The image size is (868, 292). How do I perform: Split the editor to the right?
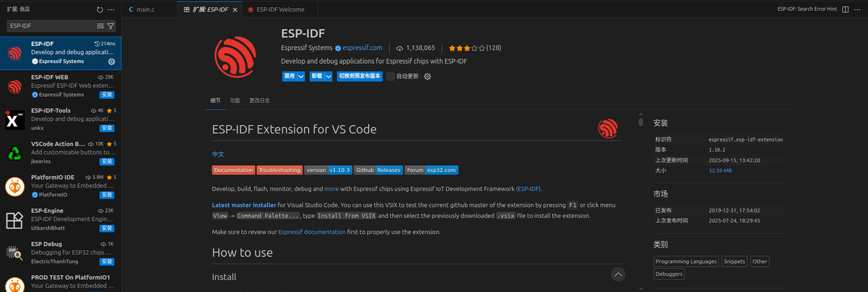point(846,9)
